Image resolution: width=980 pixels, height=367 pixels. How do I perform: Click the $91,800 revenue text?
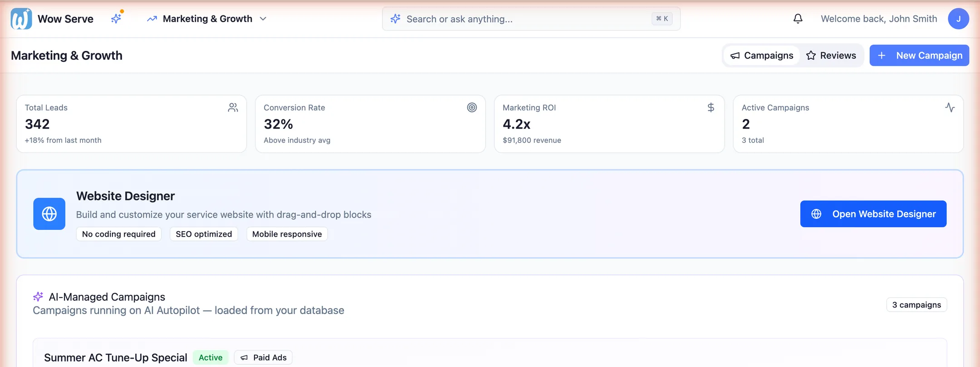pos(532,140)
